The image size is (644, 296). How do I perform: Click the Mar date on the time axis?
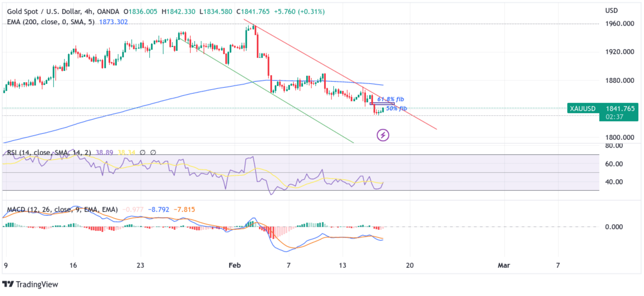(504, 265)
